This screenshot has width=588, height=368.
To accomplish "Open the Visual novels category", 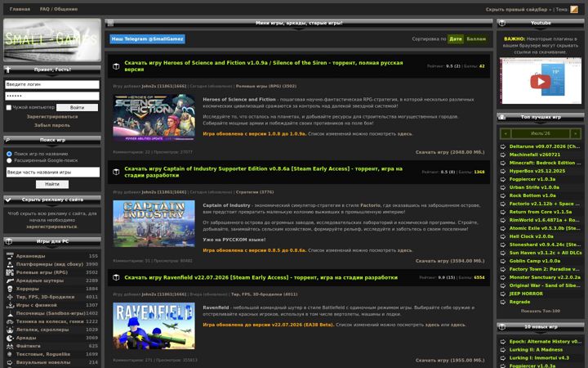I will (42, 362).
